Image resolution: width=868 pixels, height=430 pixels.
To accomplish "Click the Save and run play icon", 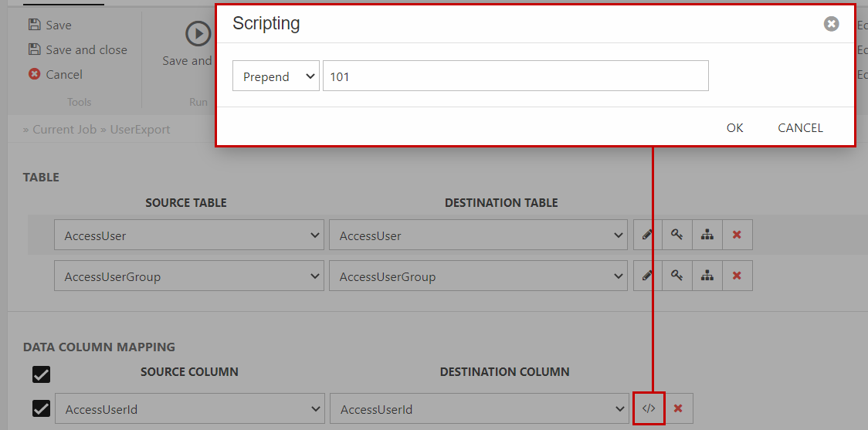I will click(x=198, y=34).
